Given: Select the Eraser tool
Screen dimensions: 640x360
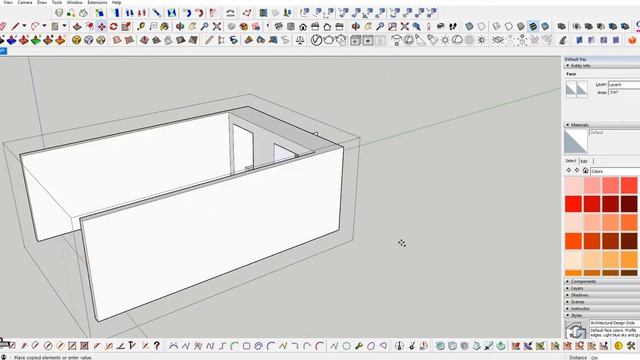Looking at the screenshot, I should tap(2, 27).
